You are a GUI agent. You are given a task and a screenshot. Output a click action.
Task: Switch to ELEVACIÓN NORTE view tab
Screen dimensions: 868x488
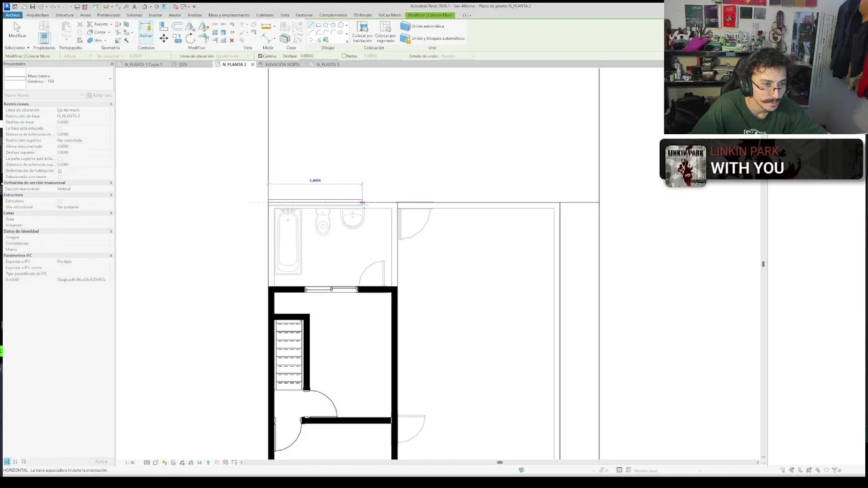point(282,64)
